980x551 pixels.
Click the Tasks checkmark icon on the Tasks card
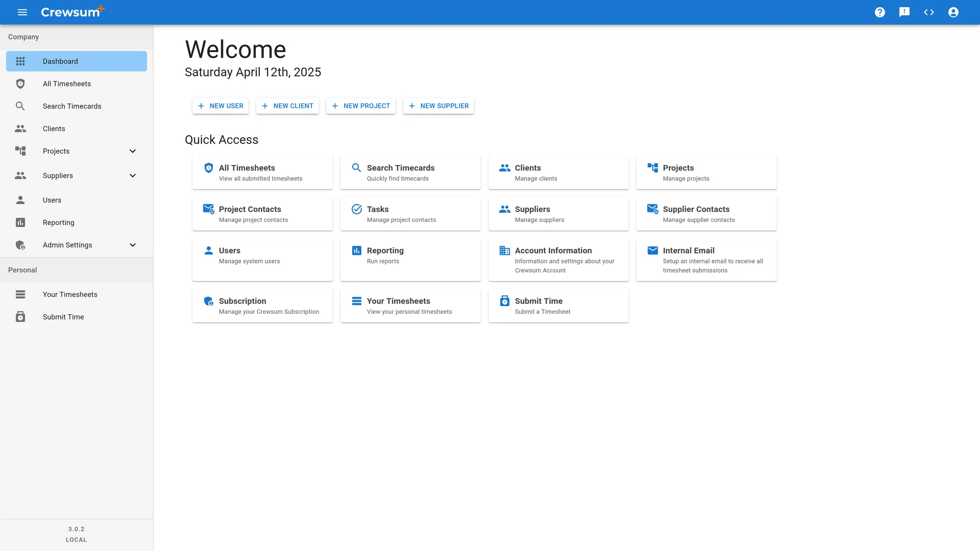356,209
